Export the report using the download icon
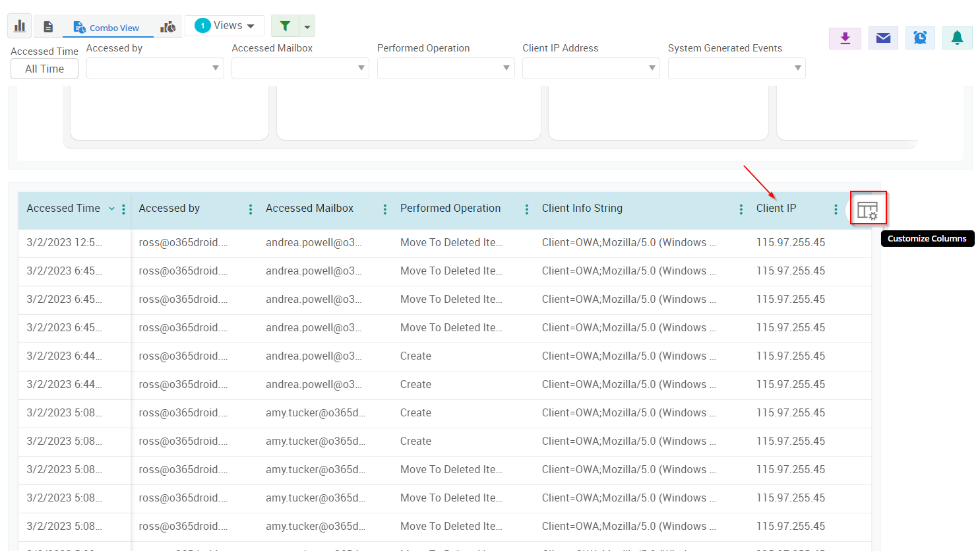 click(845, 38)
